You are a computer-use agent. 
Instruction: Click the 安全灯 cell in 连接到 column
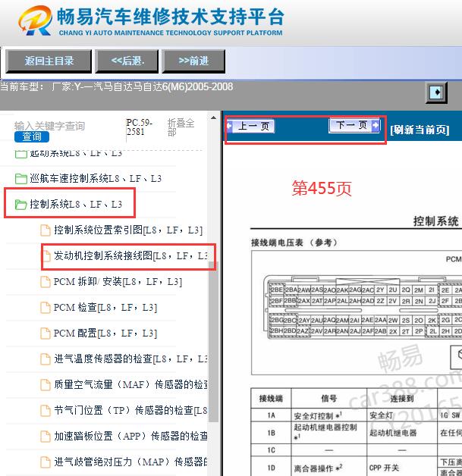[402, 415]
